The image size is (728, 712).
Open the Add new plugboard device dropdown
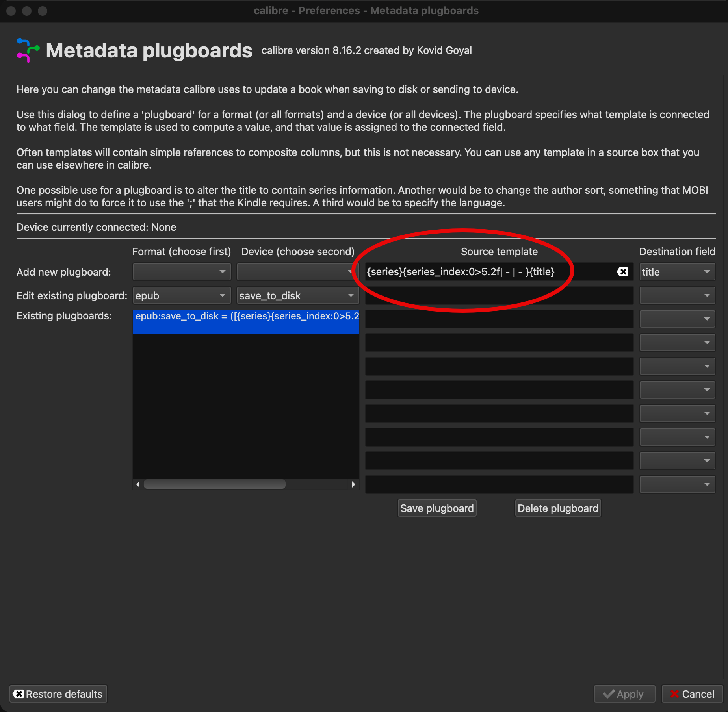pos(297,272)
